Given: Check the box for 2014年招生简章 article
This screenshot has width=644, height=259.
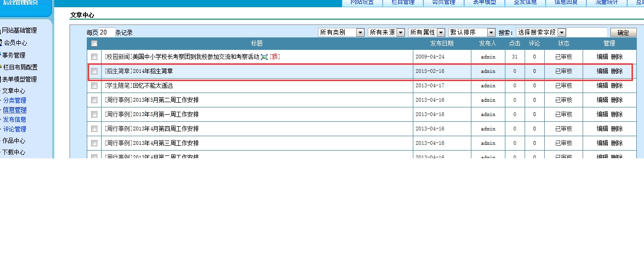Looking at the screenshot, I should coord(94,71).
